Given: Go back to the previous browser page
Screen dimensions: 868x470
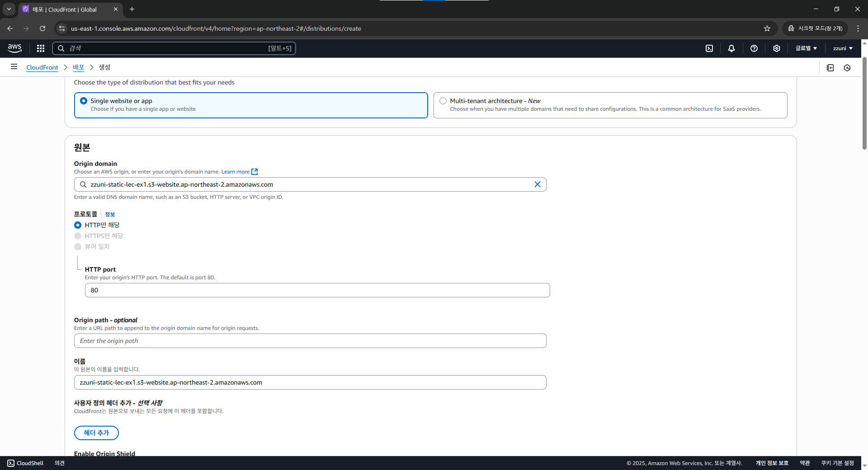Looking at the screenshot, I should [10, 28].
